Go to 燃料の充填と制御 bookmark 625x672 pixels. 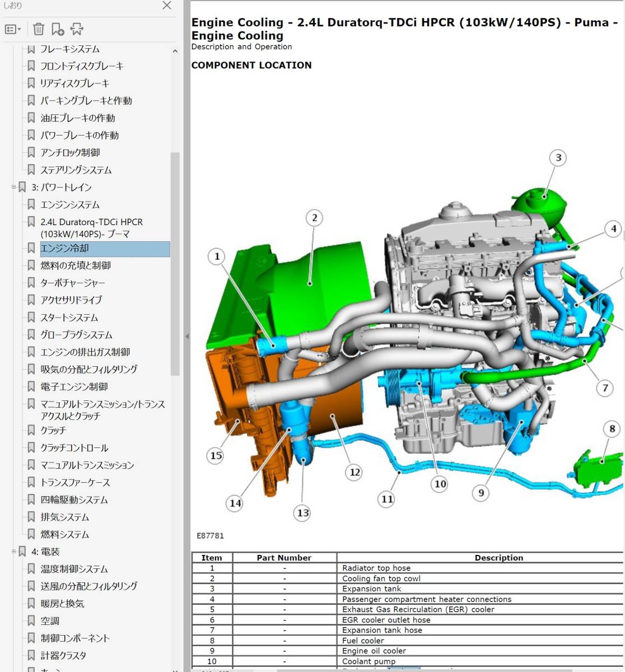(x=76, y=265)
